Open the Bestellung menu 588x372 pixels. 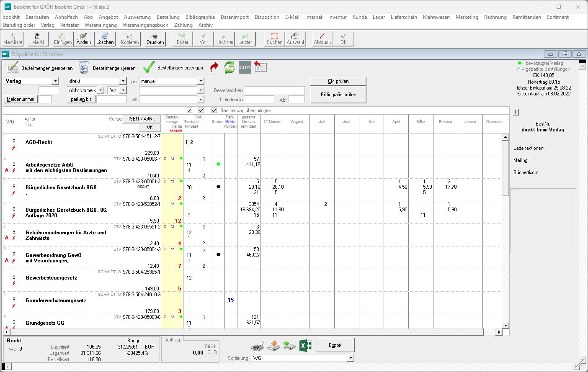coord(168,17)
